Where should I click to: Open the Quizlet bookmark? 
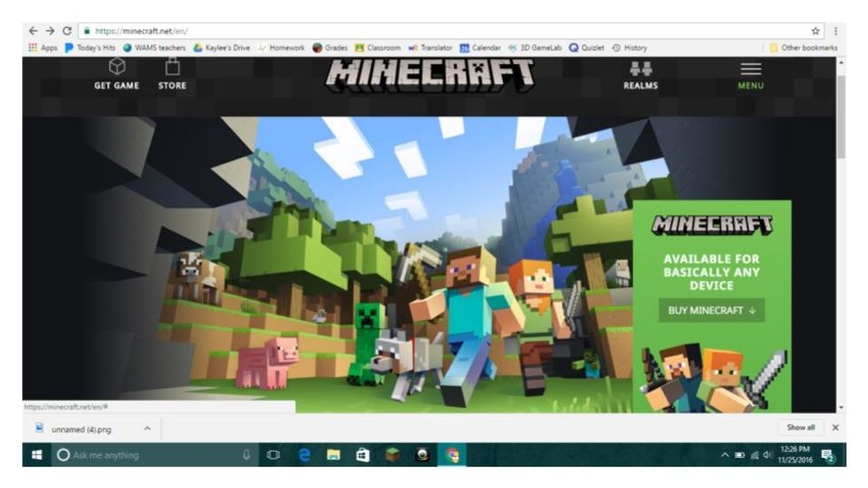[586, 48]
